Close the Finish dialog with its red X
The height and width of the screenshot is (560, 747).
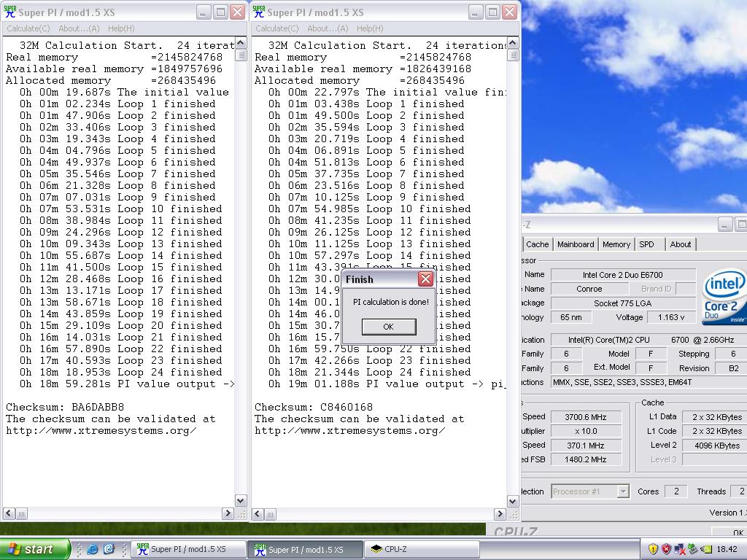point(425,279)
